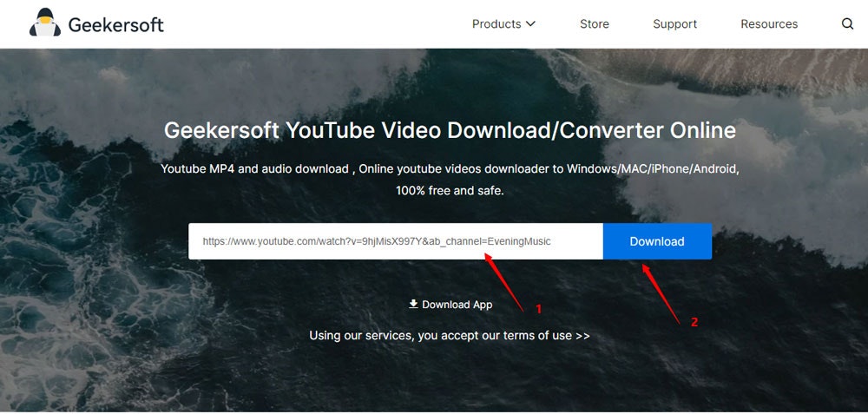Click the Geekersoft penguin logo icon

coord(45,23)
